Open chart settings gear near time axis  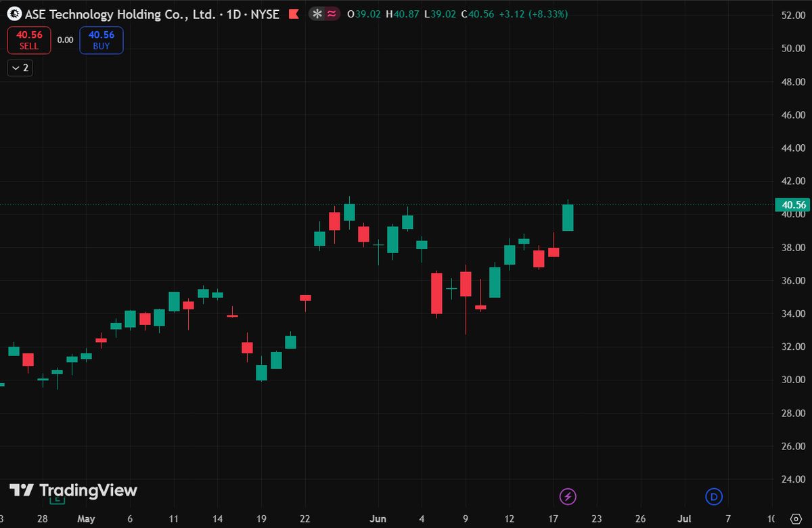795,519
